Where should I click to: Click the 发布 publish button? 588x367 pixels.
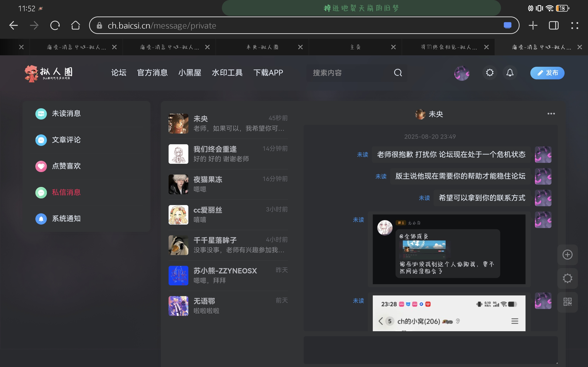click(547, 73)
